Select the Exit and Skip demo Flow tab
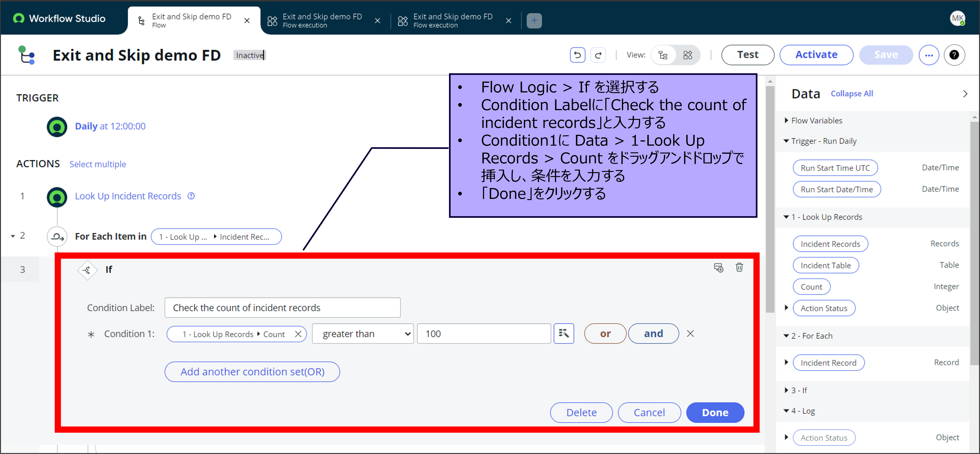This screenshot has width=980, height=454. pos(191,21)
